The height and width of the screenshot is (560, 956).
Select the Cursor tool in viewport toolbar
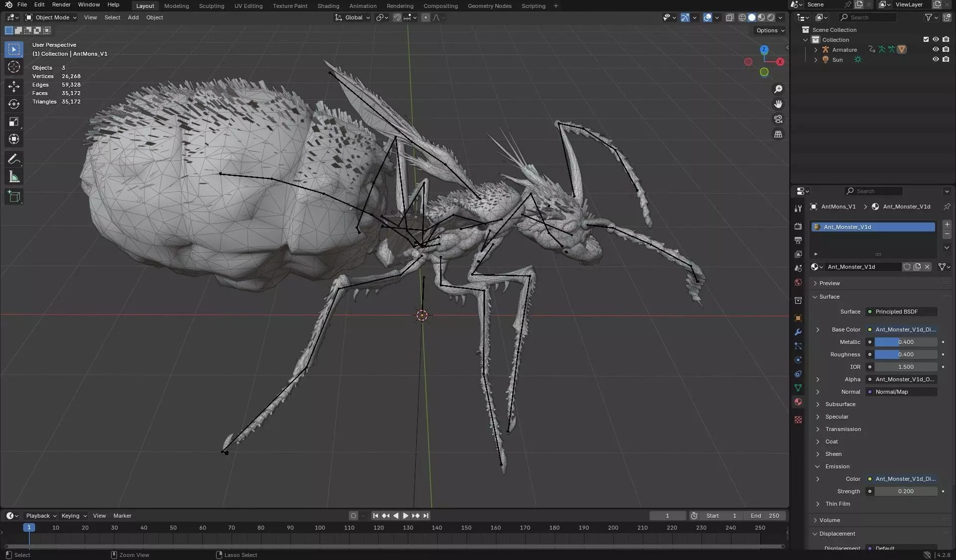[x=14, y=67]
